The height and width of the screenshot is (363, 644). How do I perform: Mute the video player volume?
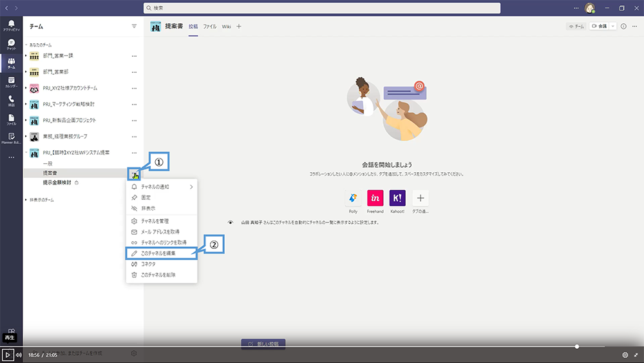(x=19, y=355)
